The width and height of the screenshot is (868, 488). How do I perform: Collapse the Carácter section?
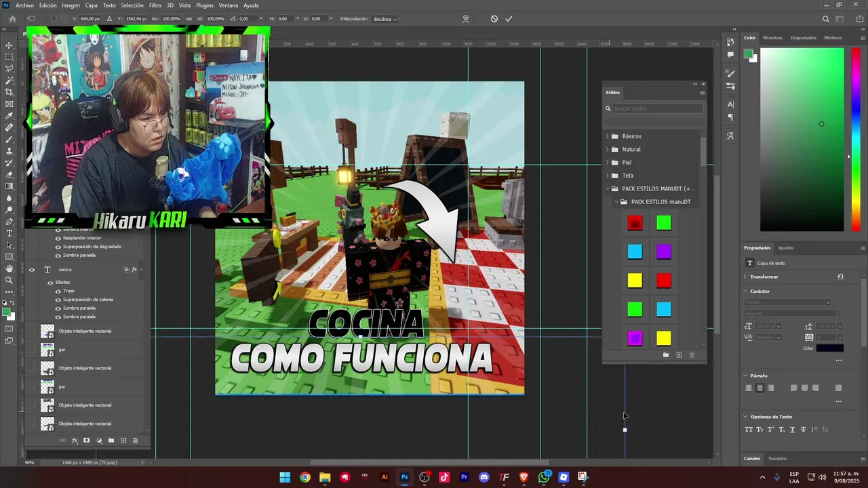coord(745,291)
